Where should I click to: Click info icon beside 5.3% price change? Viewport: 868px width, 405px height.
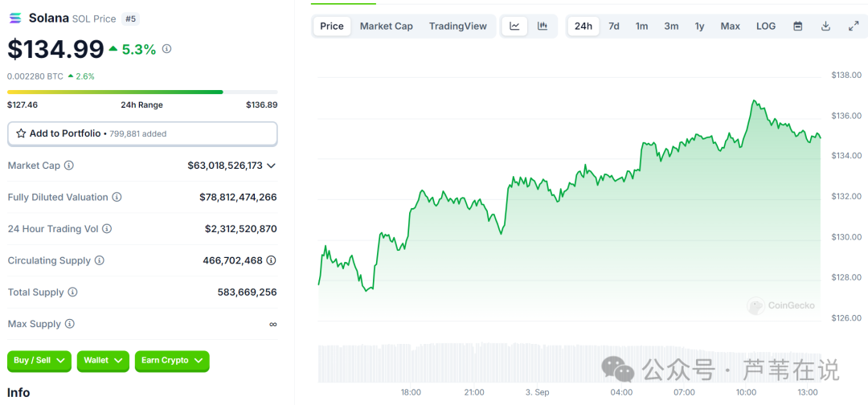click(167, 49)
